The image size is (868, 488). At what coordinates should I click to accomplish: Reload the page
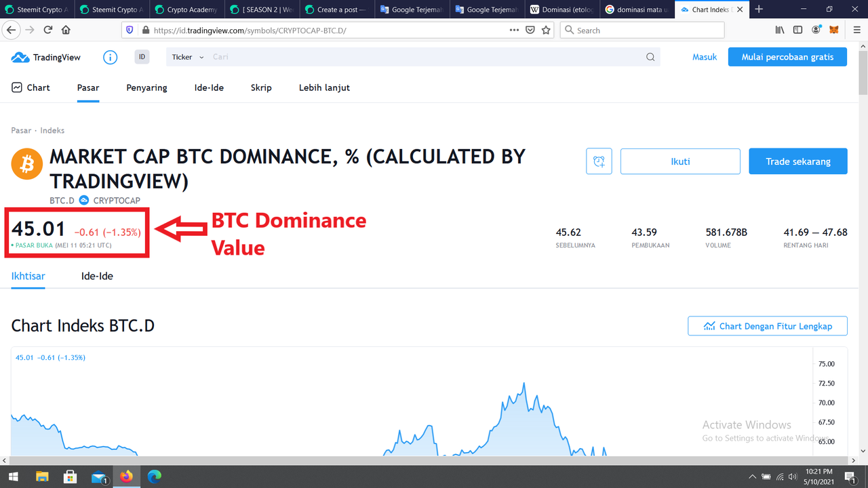[x=48, y=30]
